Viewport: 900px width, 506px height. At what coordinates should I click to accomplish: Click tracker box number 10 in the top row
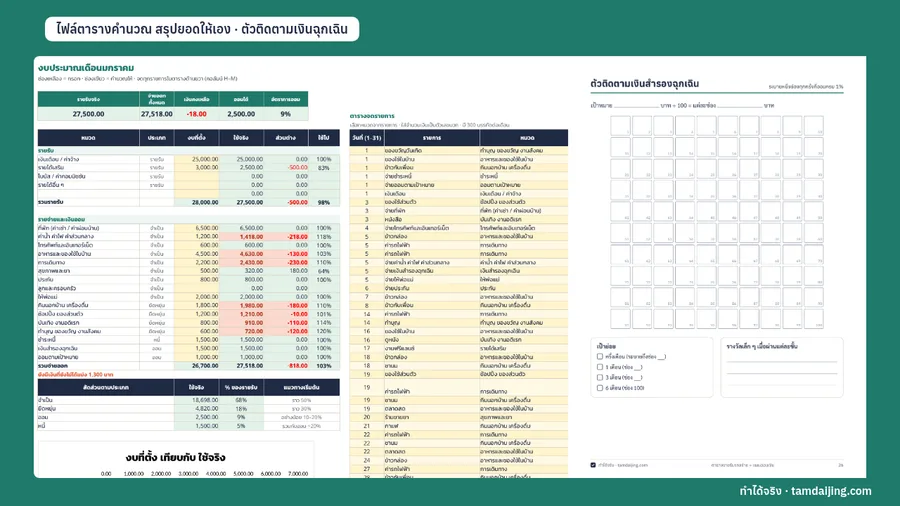point(814,126)
